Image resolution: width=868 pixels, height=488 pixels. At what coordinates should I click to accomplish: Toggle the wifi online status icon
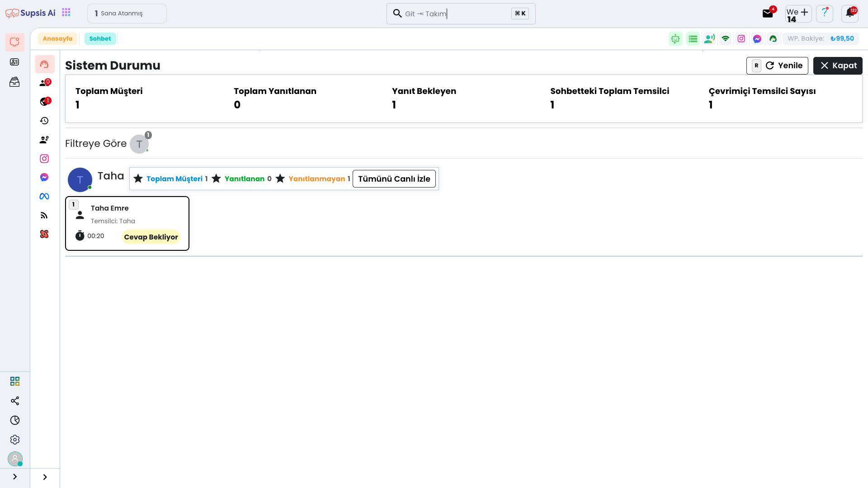726,39
